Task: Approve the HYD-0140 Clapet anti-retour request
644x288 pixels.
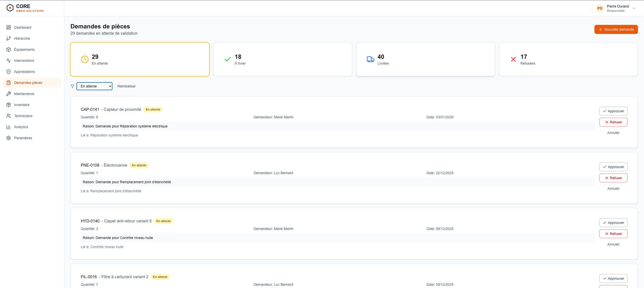Action: (x=613, y=223)
